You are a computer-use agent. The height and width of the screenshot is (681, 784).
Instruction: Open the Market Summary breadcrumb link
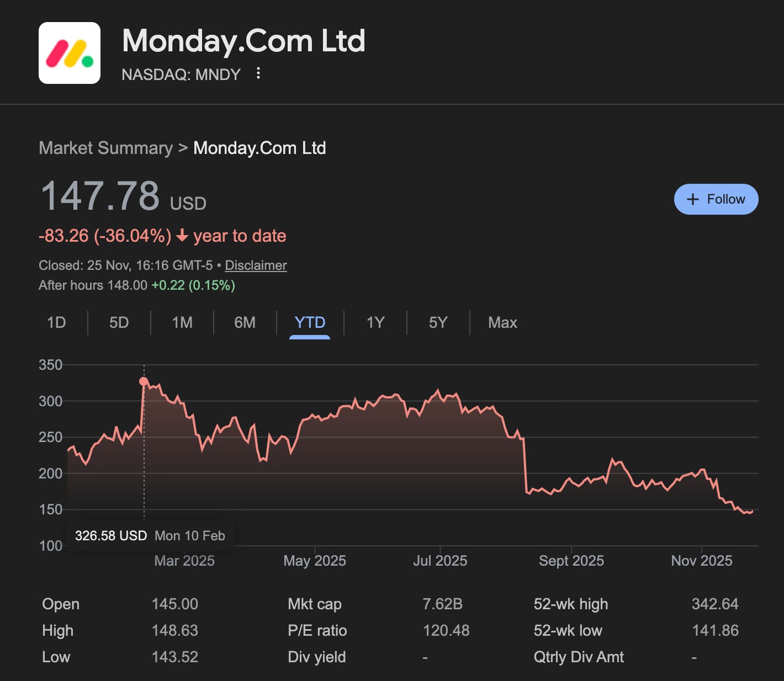click(106, 148)
